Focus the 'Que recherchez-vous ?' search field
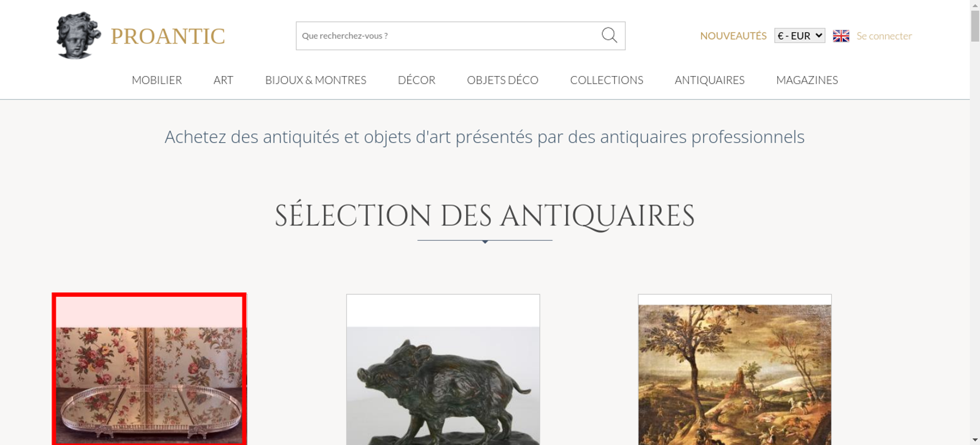This screenshot has width=980, height=445. 448,36
